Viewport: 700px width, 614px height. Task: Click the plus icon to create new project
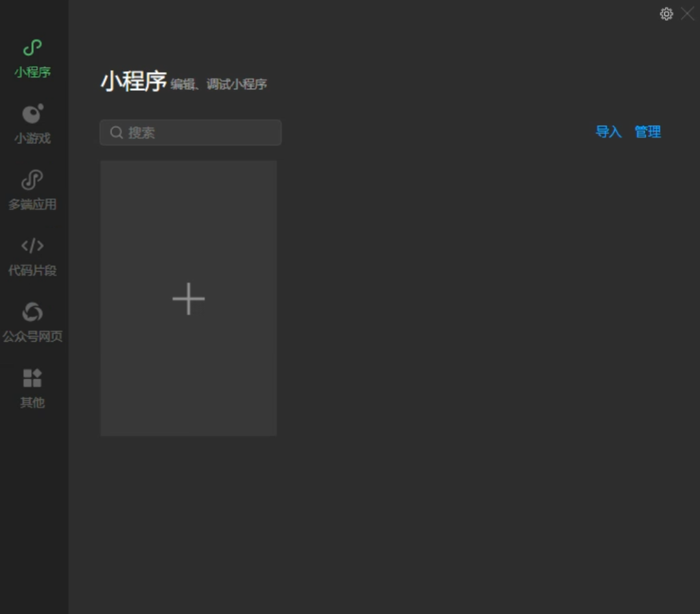pyautogui.click(x=188, y=298)
